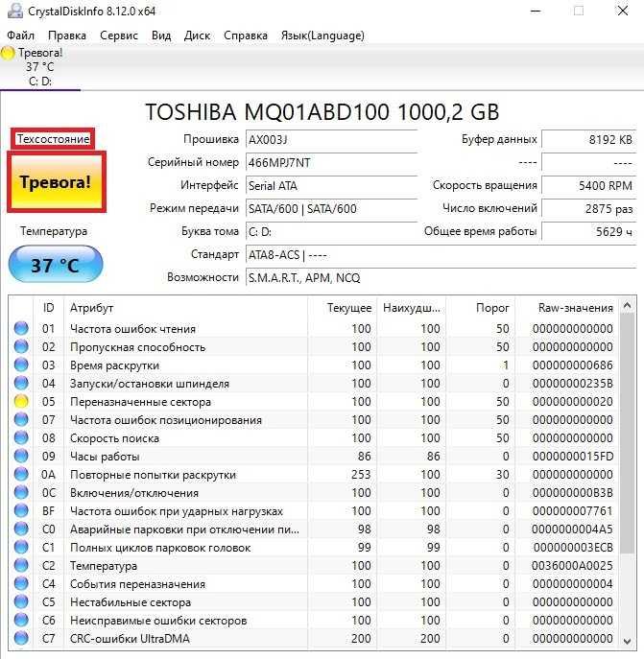Click the blue status icon for CRC-ошибки UltraDMA

pyautogui.click(x=21, y=638)
